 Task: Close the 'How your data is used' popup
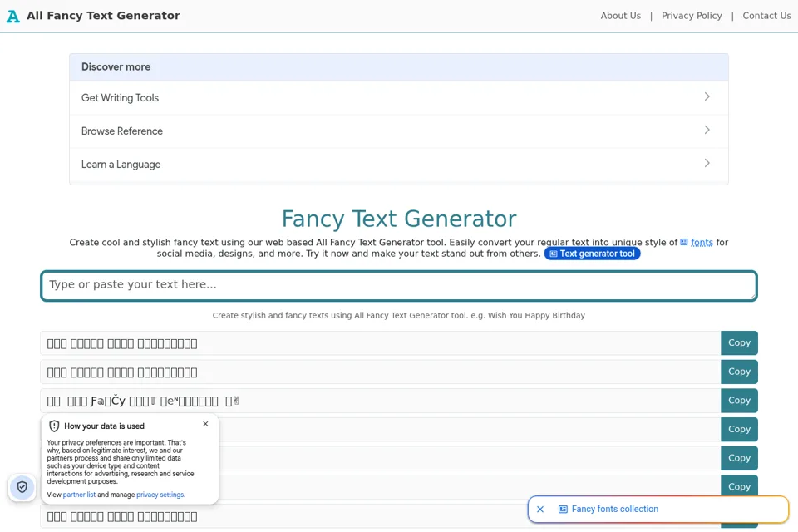pyautogui.click(x=205, y=424)
